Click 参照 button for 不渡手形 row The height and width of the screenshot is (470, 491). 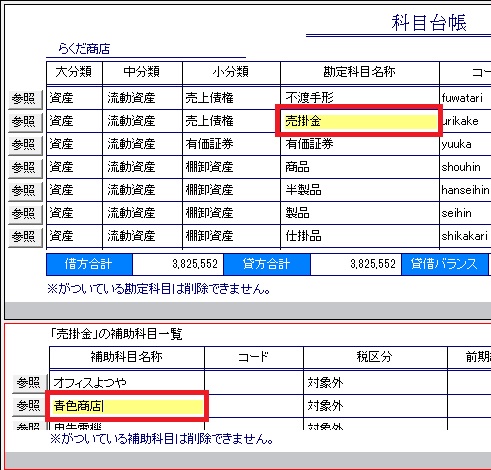click(25, 99)
